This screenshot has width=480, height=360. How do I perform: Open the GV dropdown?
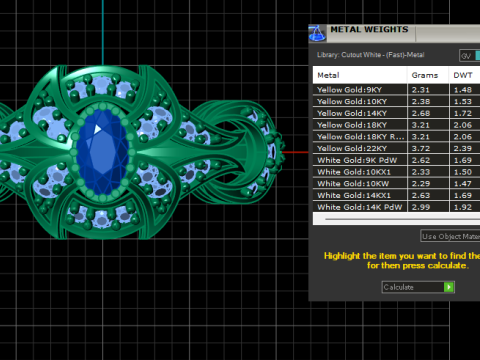(469, 56)
